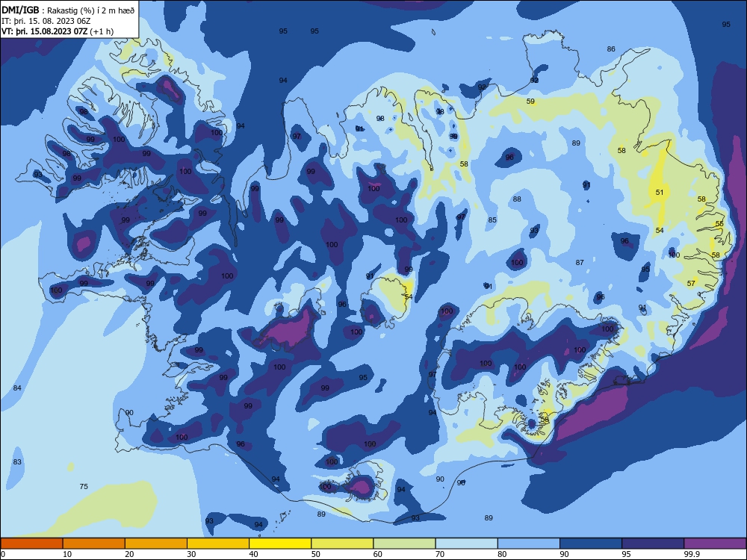
Task: Click the map value 83
Action: pyautogui.click(x=17, y=462)
